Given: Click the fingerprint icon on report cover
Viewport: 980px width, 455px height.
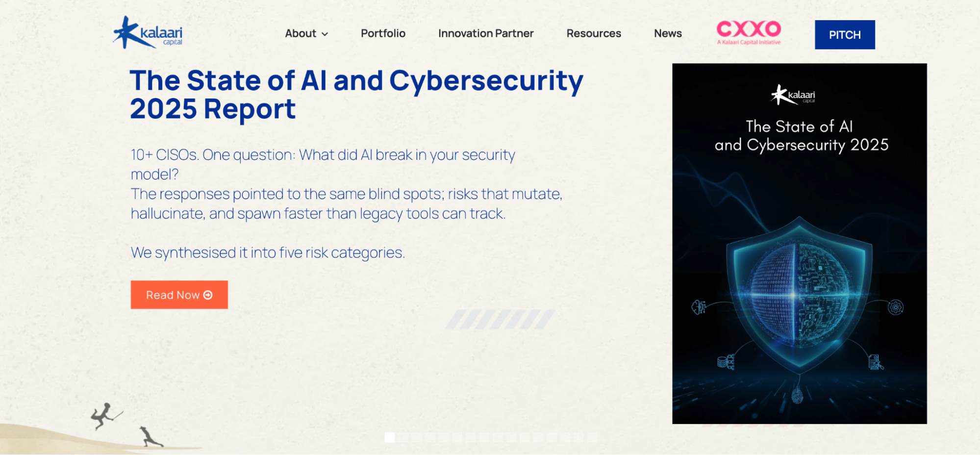Looking at the screenshot, I should pyautogui.click(x=798, y=394).
